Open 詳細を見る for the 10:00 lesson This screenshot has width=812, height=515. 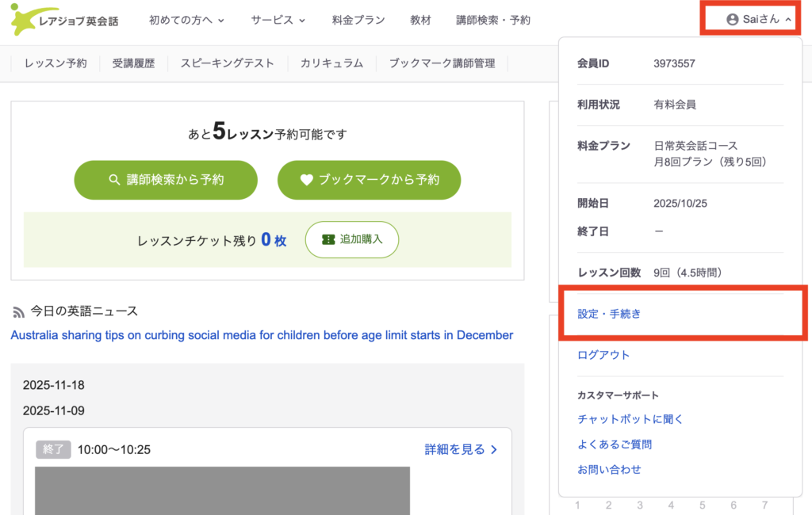461,449
